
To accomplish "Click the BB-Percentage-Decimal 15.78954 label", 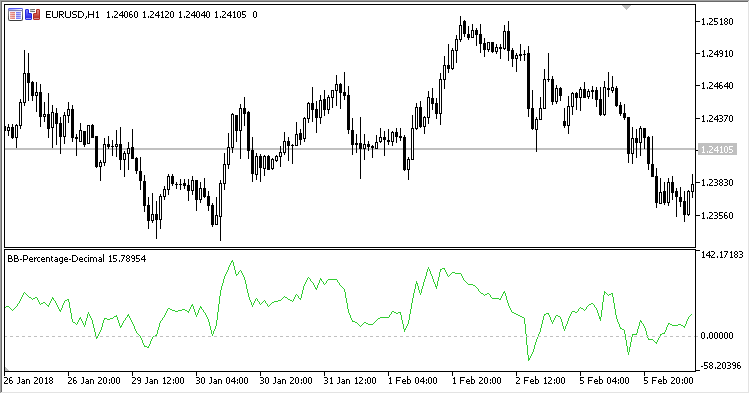I will pos(77,259).
